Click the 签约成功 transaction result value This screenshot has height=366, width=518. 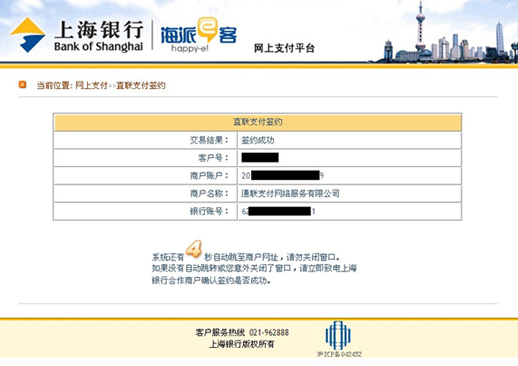(x=258, y=140)
